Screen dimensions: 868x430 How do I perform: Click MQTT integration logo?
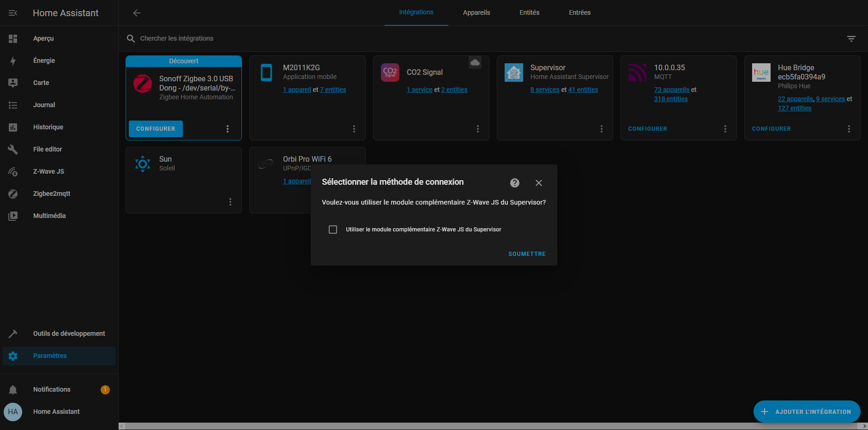638,73
